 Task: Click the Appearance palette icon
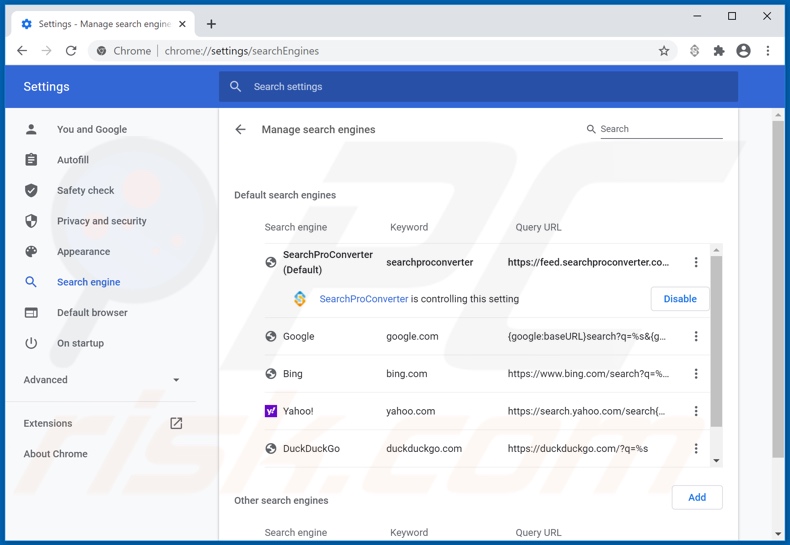point(31,251)
